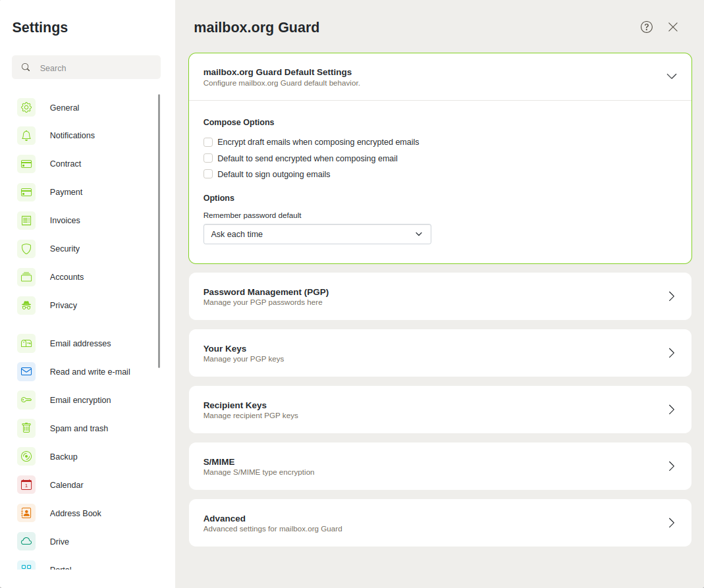Click the magnifier icon in Search box
704x588 pixels.
[x=26, y=67]
